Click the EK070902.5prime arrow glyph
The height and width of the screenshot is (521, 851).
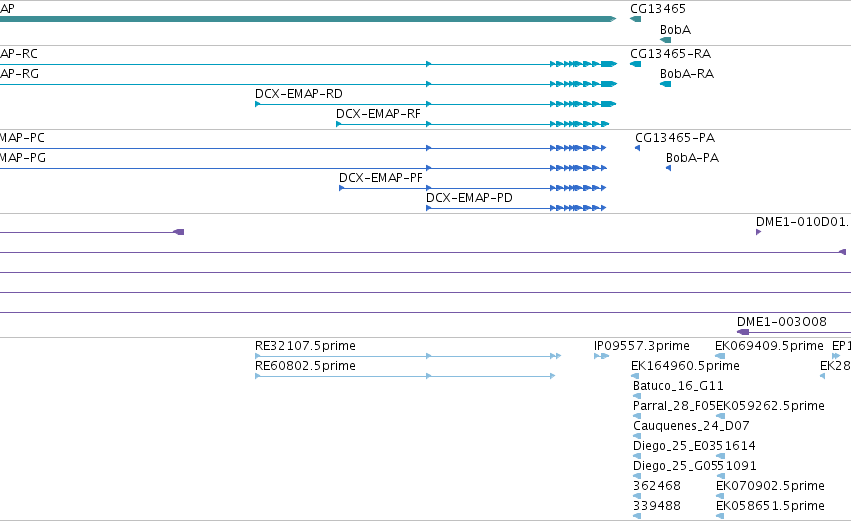tap(720, 496)
